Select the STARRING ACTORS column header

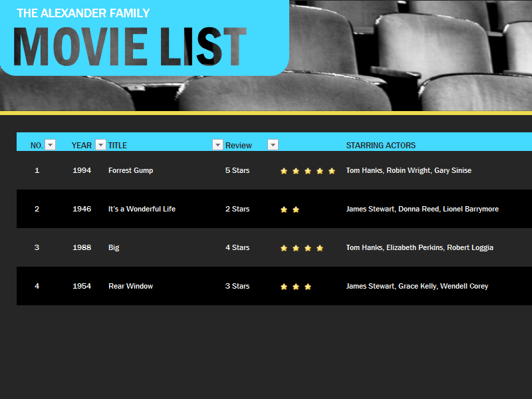(380, 146)
